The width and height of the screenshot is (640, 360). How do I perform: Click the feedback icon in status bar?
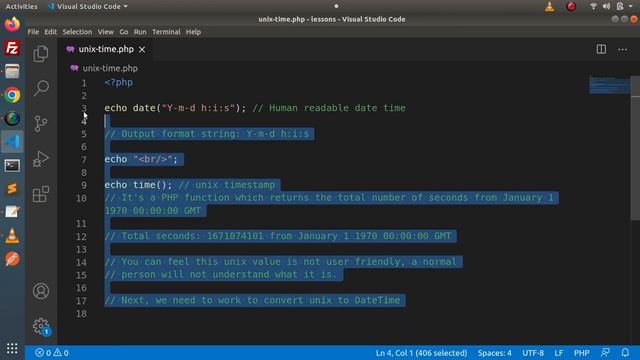click(x=605, y=353)
